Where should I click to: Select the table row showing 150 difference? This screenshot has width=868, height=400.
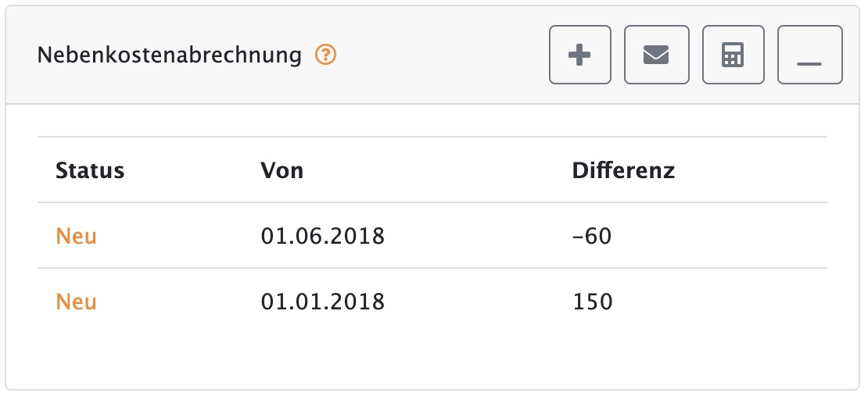(x=432, y=302)
